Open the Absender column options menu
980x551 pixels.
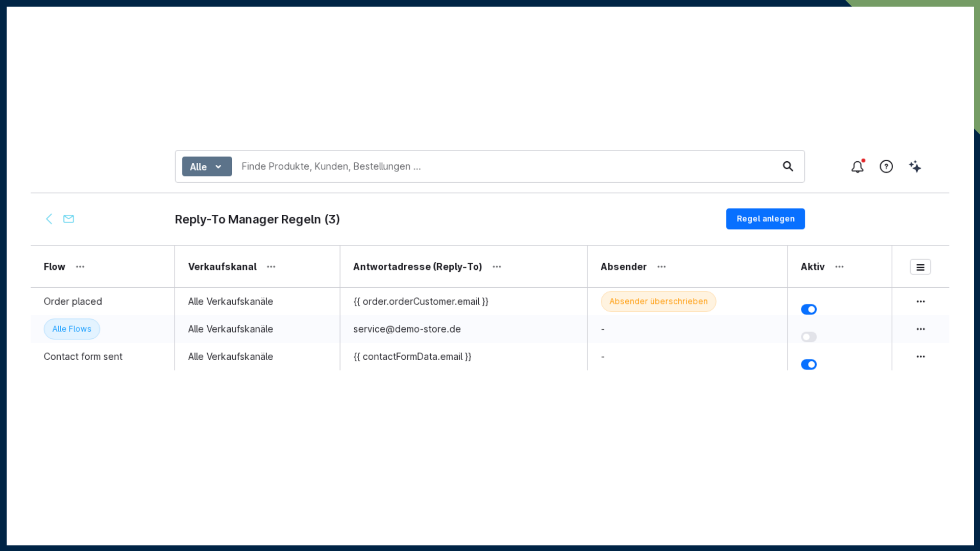[x=661, y=267]
